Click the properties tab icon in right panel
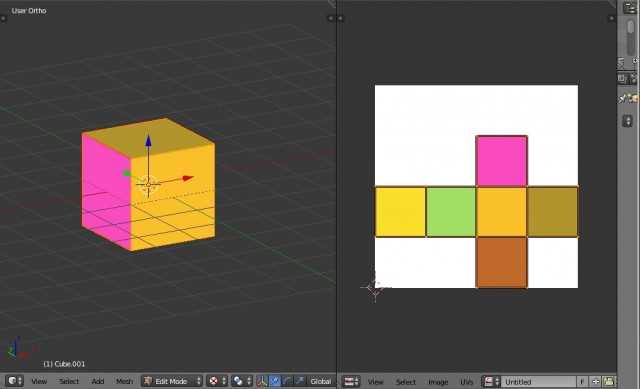The width and height of the screenshot is (640, 389). pos(621,78)
